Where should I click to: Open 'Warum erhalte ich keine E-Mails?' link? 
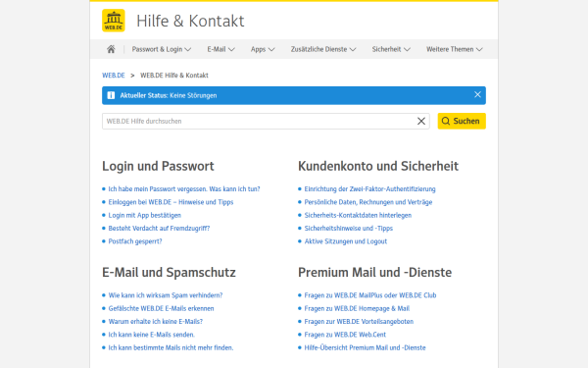155,322
